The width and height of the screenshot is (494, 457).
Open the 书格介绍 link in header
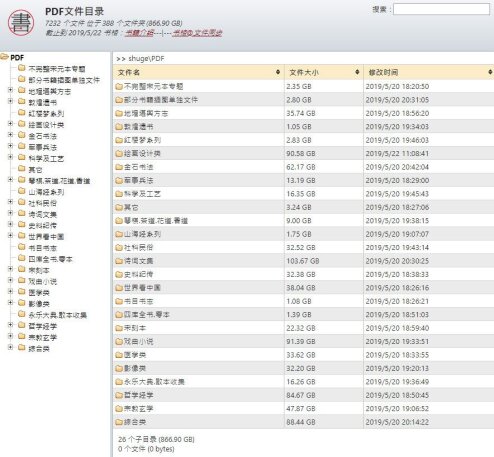(139, 33)
